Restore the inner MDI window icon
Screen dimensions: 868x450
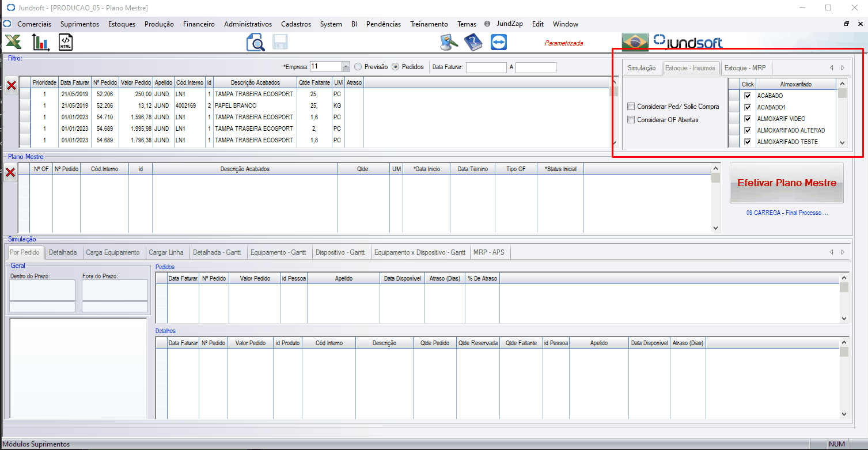tap(847, 24)
